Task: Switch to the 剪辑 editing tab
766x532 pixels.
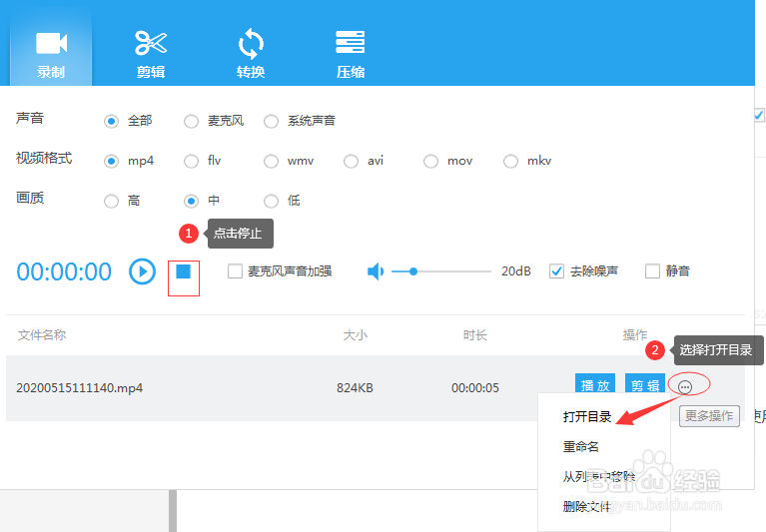Action: click(x=151, y=54)
